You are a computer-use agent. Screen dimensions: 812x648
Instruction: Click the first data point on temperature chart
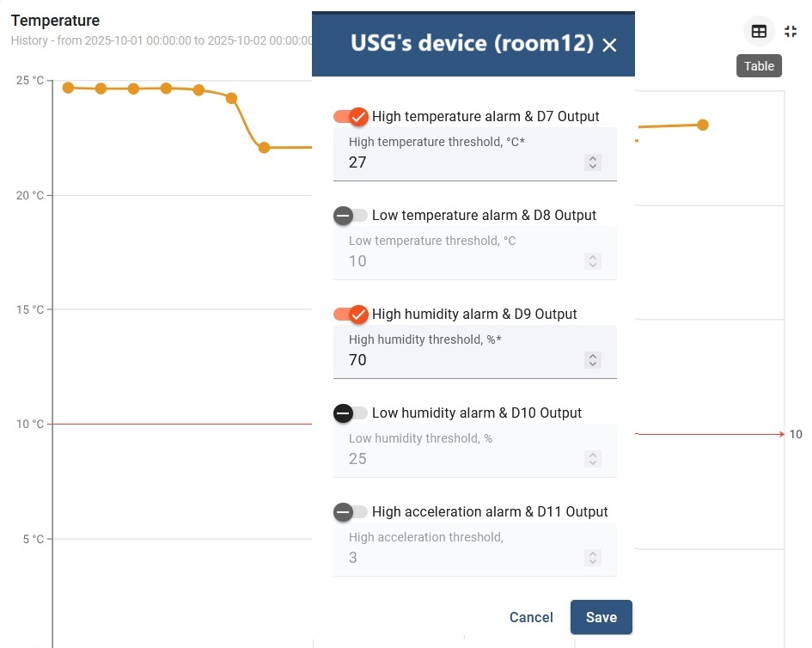(x=66, y=86)
